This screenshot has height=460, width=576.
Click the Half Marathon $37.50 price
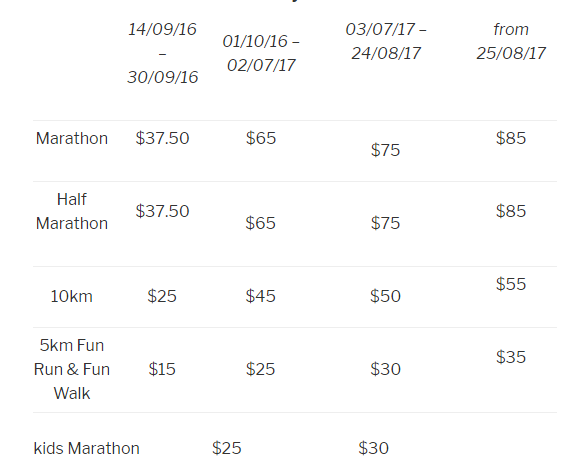162,211
